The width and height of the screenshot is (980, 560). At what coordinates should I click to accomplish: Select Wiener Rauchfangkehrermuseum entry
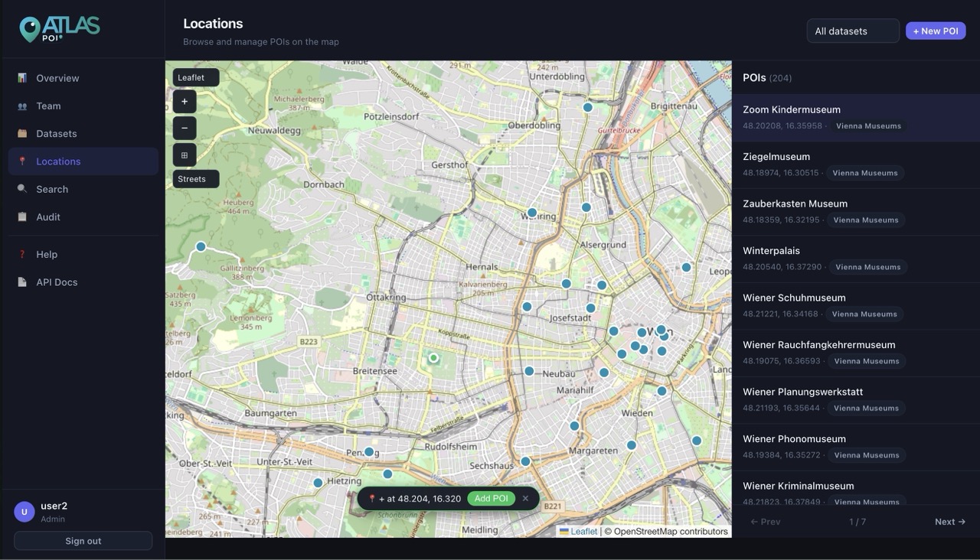[x=856, y=353]
